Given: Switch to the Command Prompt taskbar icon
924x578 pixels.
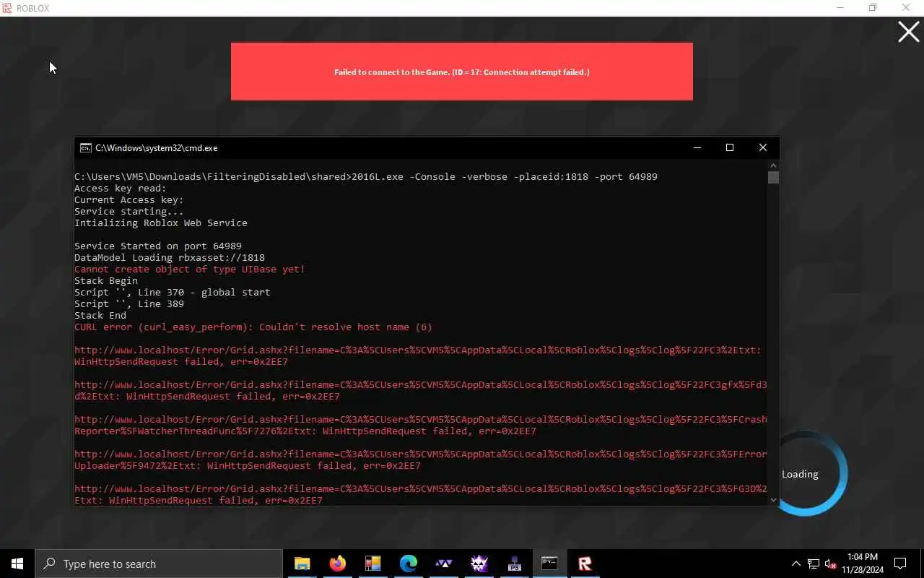Looking at the screenshot, I should (x=549, y=564).
